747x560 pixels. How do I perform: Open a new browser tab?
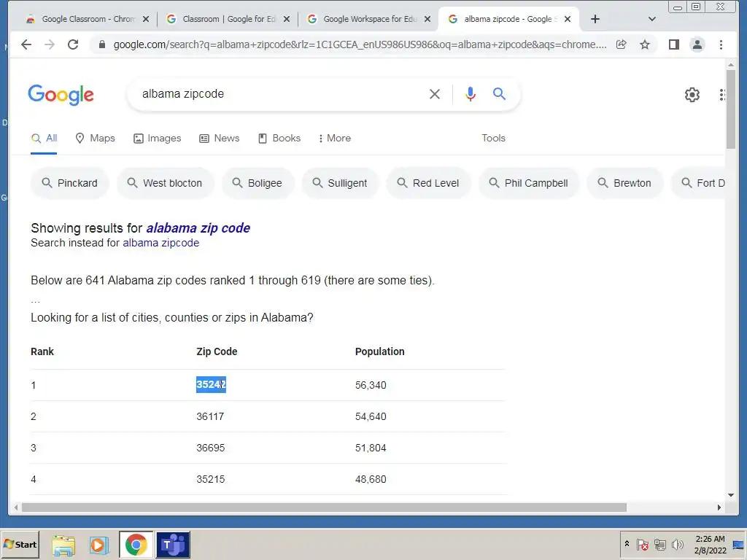coord(595,19)
